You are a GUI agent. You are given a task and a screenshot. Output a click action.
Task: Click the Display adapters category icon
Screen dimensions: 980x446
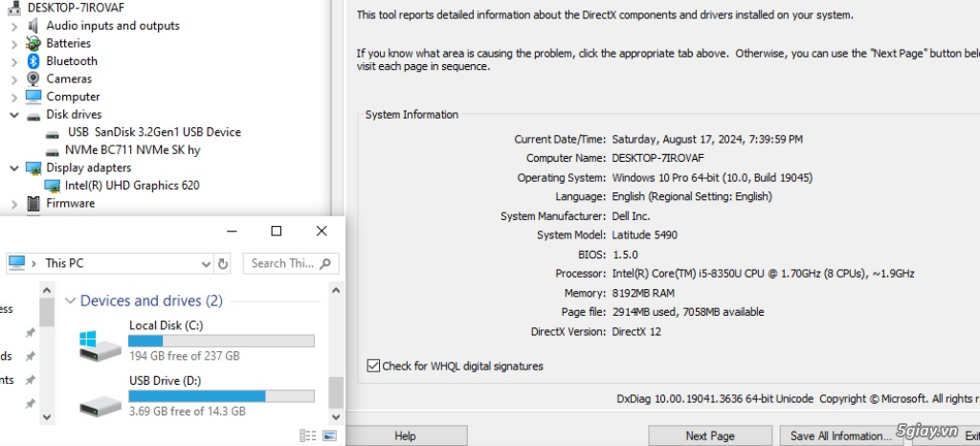click(33, 168)
